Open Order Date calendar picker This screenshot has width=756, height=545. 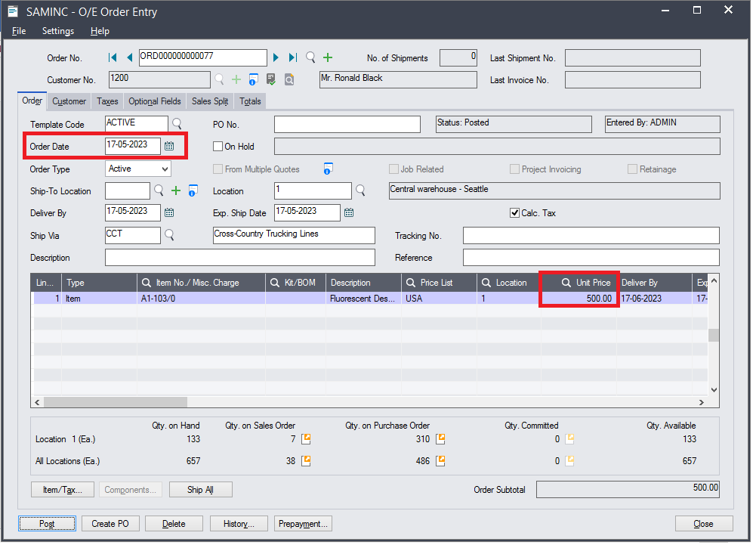[169, 146]
